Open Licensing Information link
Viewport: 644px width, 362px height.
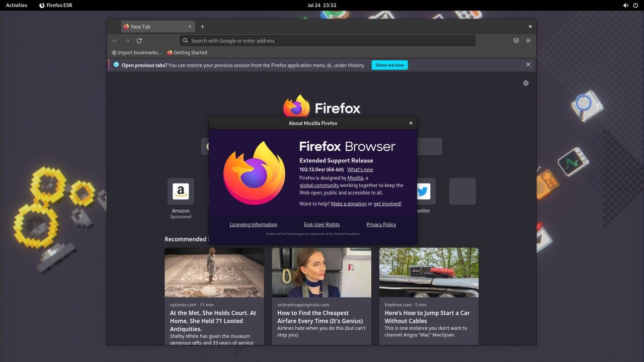click(254, 225)
